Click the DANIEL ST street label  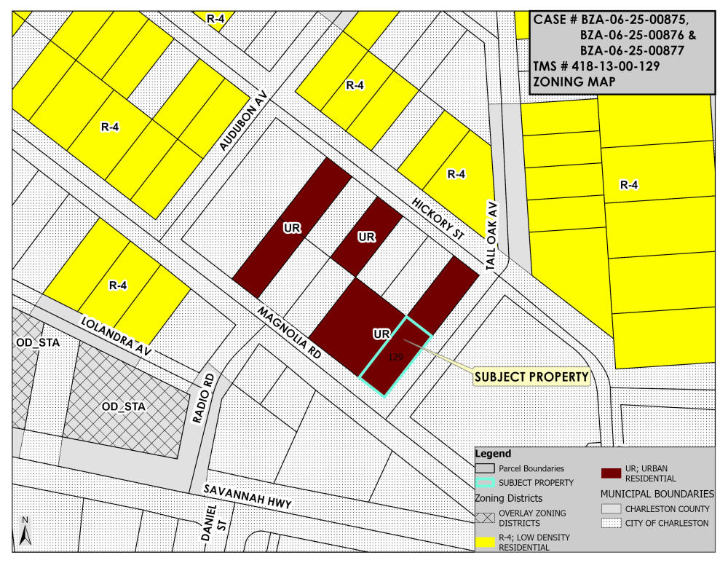point(215,523)
